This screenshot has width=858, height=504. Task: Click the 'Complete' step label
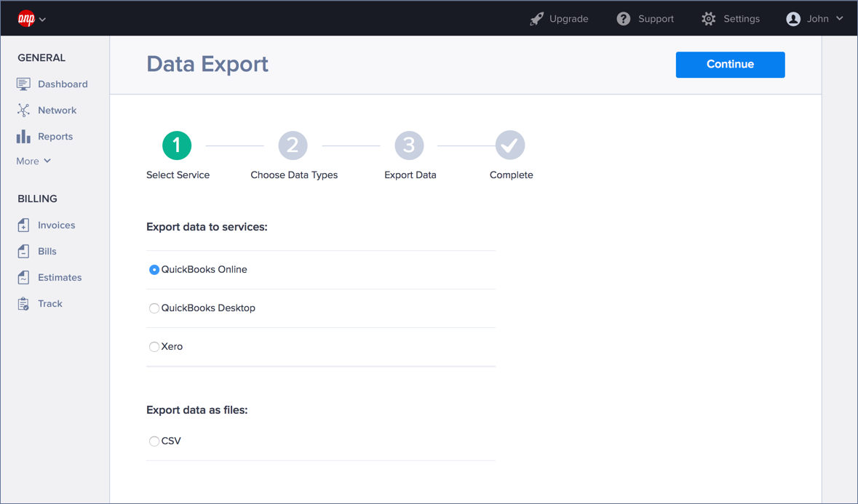point(511,175)
